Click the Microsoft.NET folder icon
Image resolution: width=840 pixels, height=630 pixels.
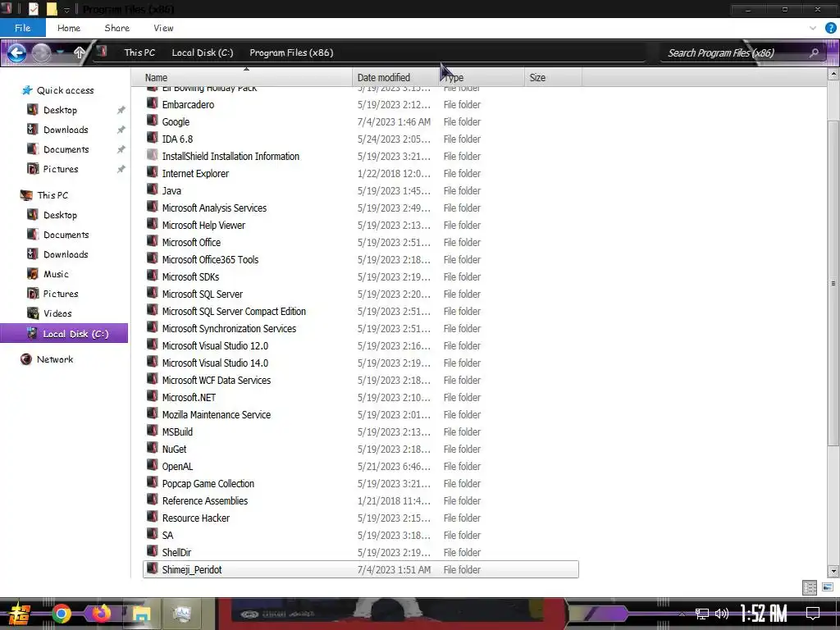pos(152,396)
